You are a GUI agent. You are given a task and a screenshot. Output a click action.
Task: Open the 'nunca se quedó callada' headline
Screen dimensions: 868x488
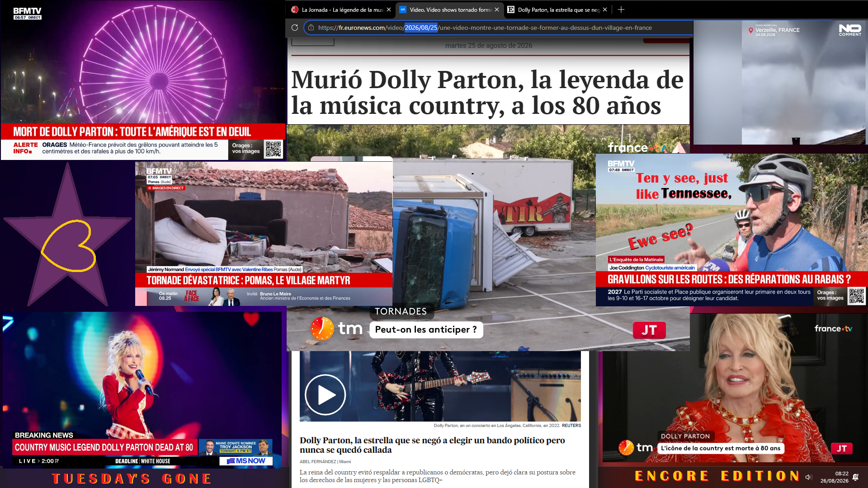tap(432, 445)
